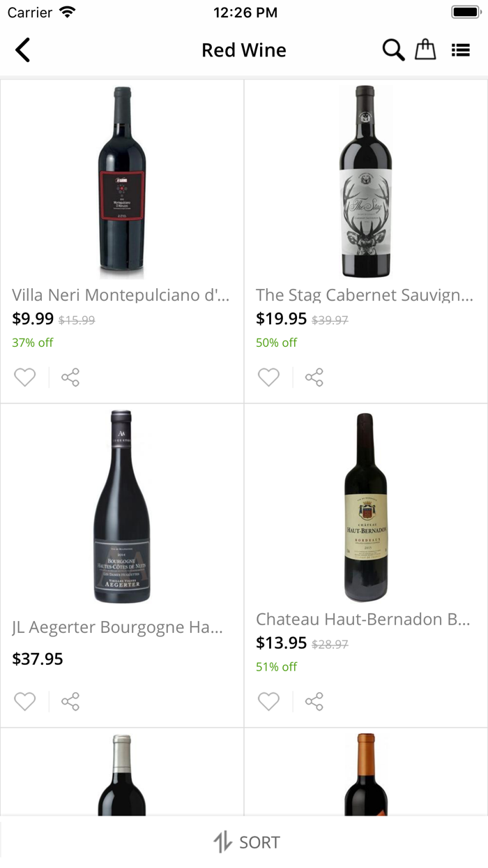This screenshot has height=868, width=488.
Task: Open share menu for JL Aegerter Bourgogne
Action: (x=70, y=701)
